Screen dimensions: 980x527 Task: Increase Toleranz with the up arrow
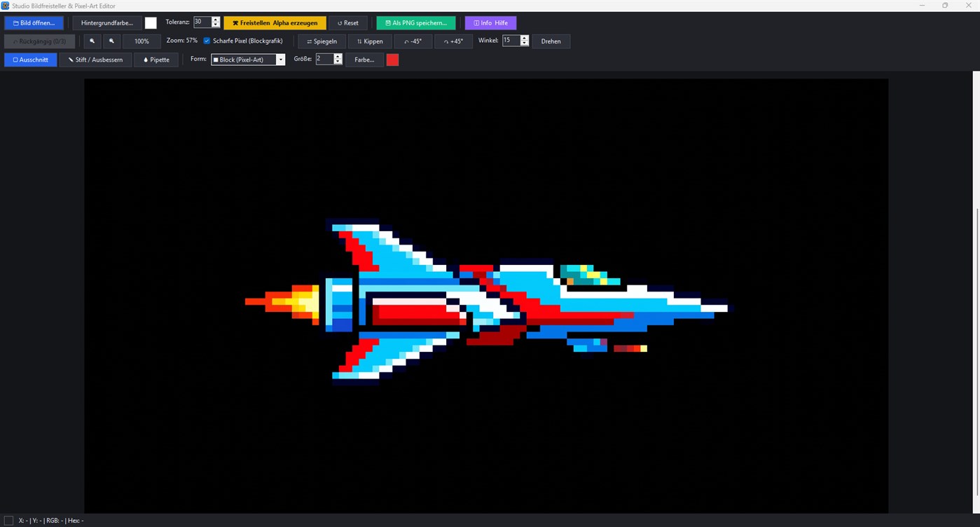pyautogui.click(x=216, y=20)
